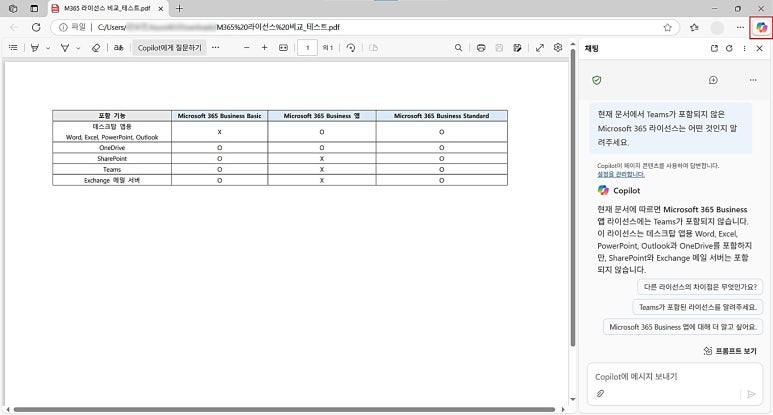
Task: Rotate the PDF page
Action: pos(350,47)
